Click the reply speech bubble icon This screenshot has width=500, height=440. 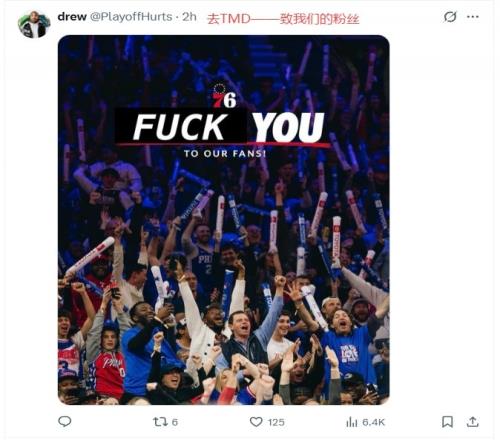(65, 421)
